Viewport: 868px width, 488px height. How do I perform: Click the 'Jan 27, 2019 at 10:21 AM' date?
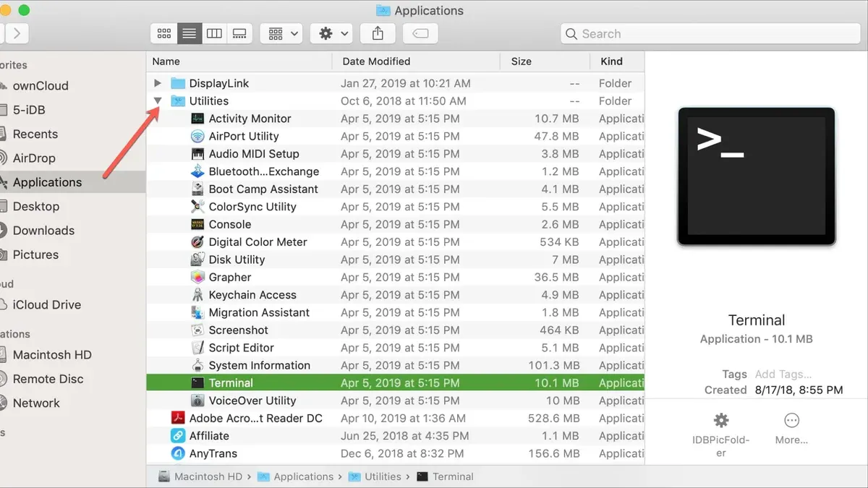click(406, 83)
